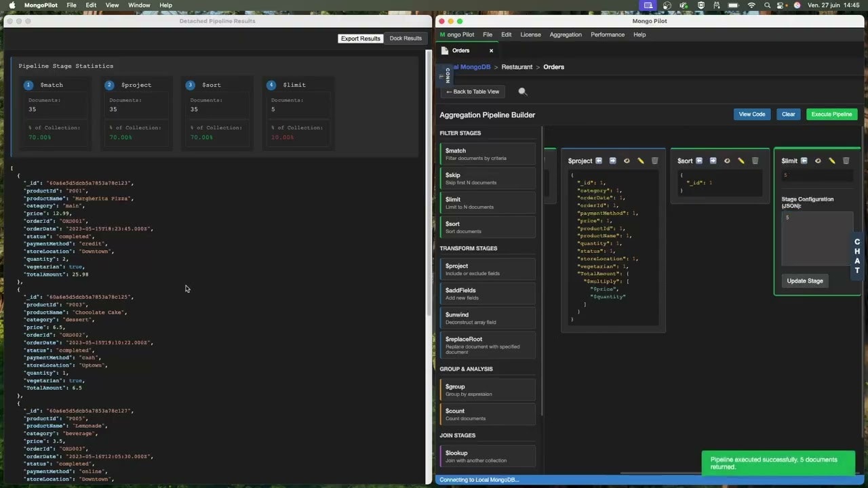Click stage badge 1 next to $match
Viewport: 868px width, 488px height.
point(28,85)
